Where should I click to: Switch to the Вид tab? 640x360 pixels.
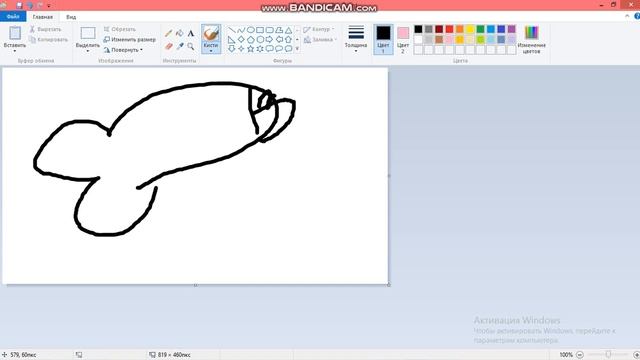pos(71,17)
